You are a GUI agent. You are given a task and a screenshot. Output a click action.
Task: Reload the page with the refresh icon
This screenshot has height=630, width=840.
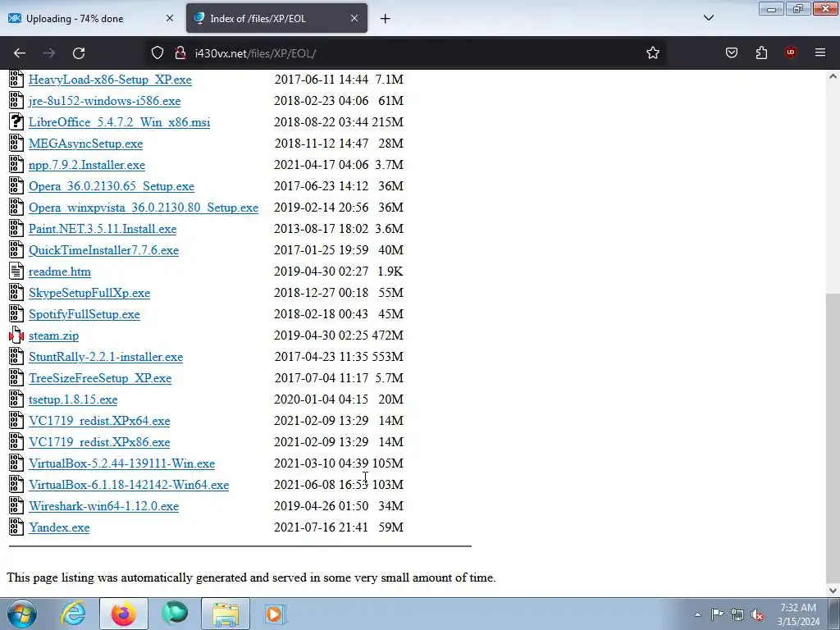click(x=79, y=53)
